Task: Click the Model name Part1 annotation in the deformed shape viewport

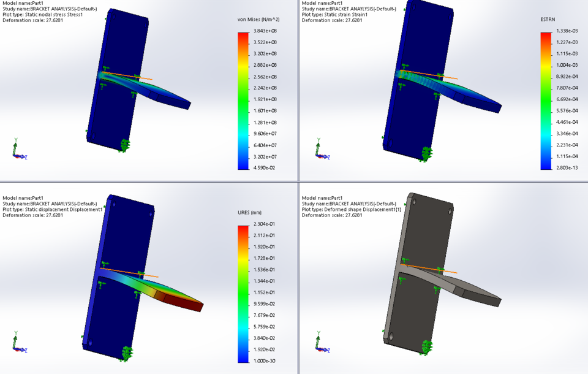Action: 322,197
